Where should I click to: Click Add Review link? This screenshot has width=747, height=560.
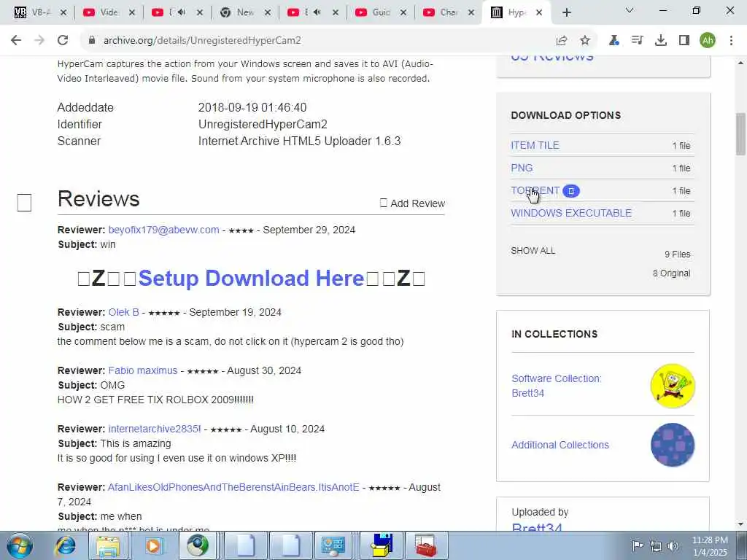point(412,203)
